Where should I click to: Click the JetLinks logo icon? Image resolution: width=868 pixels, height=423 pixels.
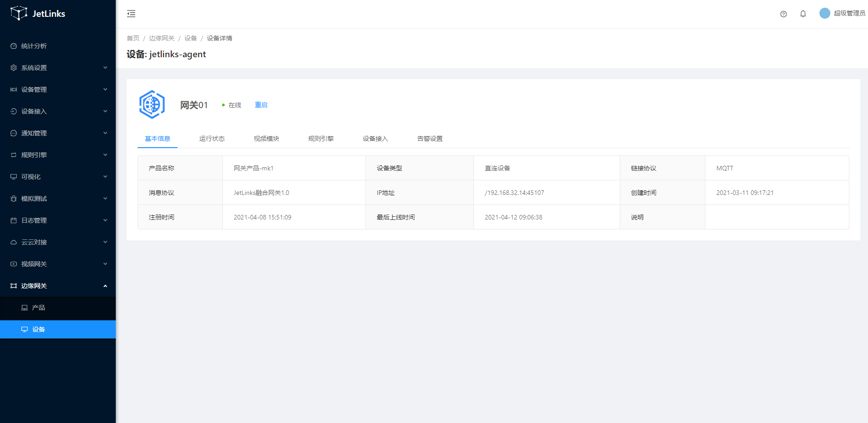tap(19, 13)
